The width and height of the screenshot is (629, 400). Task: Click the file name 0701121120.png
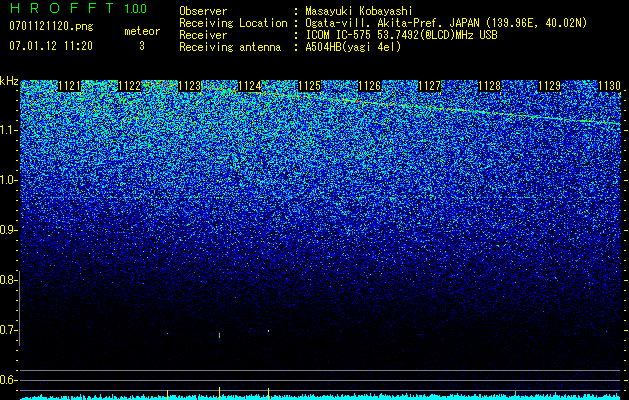tap(51, 26)
